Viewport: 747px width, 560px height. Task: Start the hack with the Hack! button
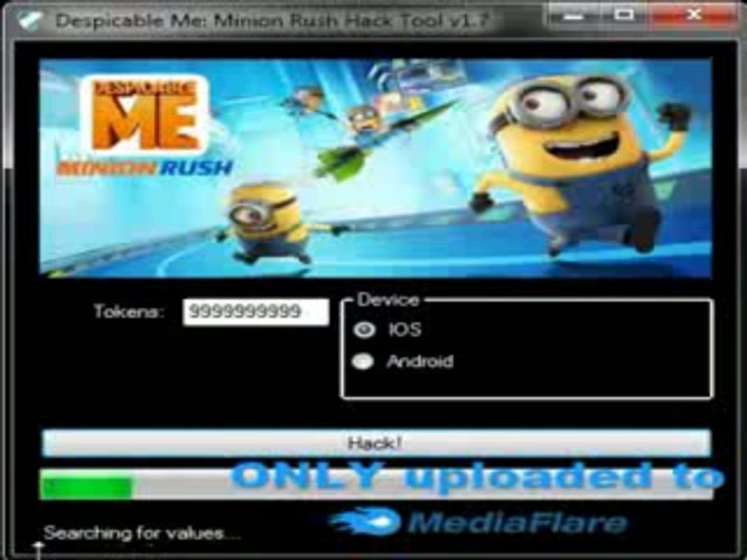[x=377, y=443]
